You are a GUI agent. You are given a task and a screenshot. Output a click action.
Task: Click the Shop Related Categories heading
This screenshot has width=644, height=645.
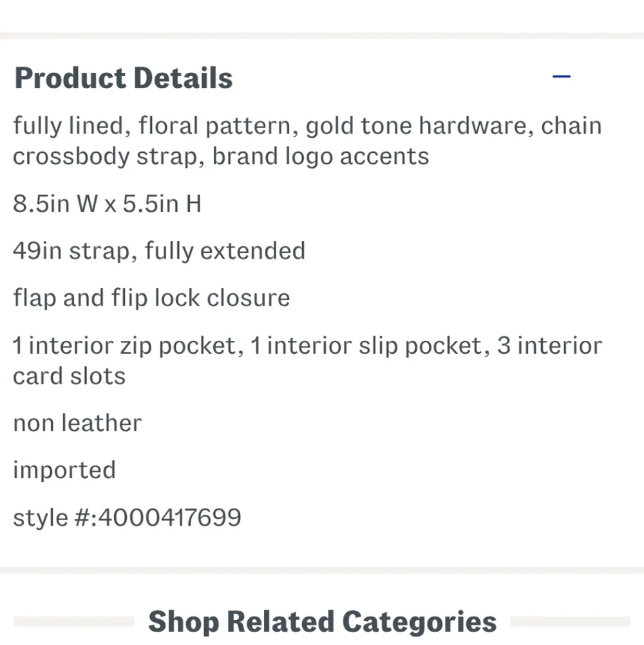(x=322, y=622)
